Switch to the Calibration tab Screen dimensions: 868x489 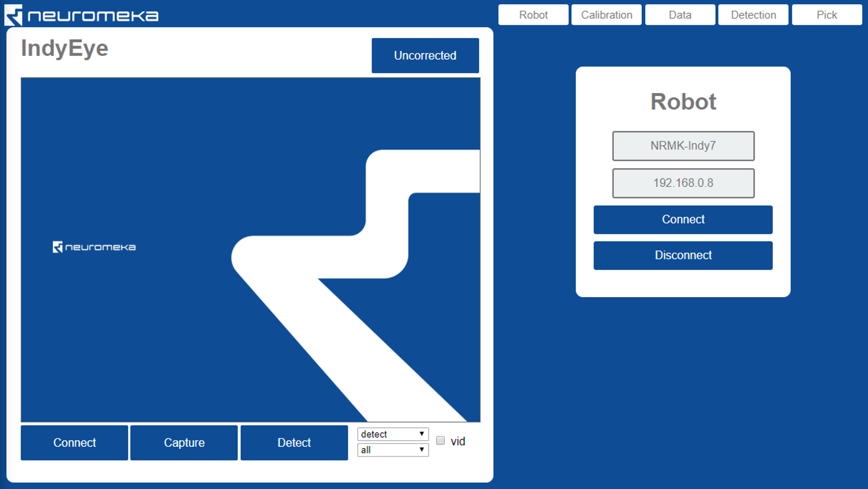click(x=607, y=15)
